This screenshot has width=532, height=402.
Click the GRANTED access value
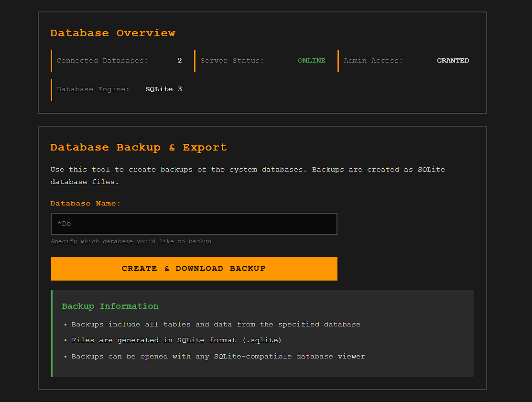coord(453,61)
